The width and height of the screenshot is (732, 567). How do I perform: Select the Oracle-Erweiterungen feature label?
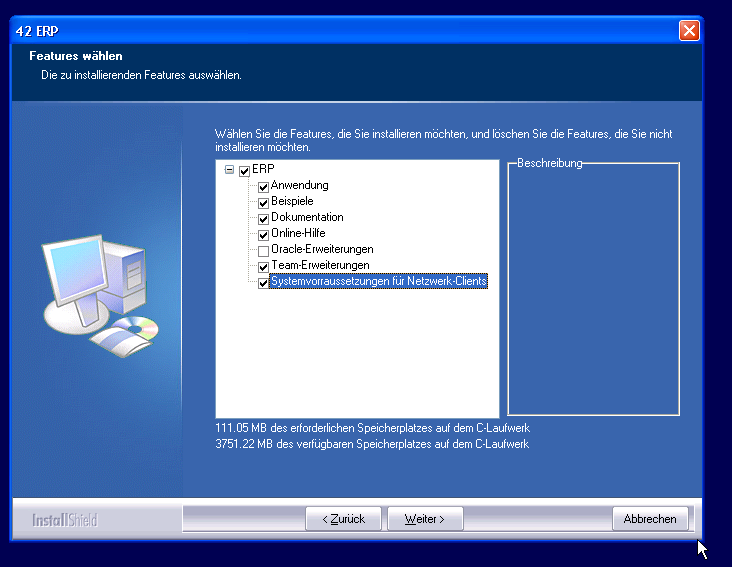pyautogui.click(x=322, y=249)
